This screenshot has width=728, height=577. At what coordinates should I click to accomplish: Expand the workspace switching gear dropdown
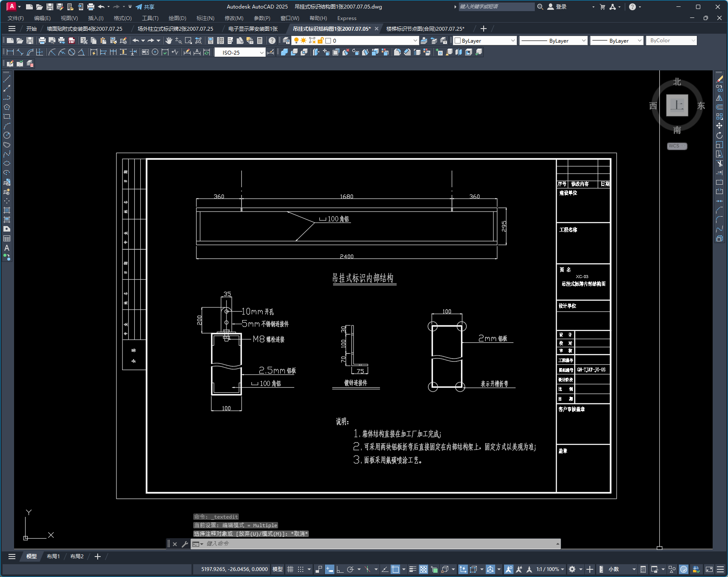(x=580, y=569)
